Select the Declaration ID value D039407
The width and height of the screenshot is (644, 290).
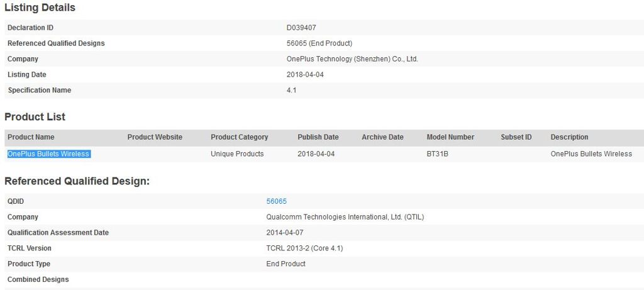click(x=303, y=28)
